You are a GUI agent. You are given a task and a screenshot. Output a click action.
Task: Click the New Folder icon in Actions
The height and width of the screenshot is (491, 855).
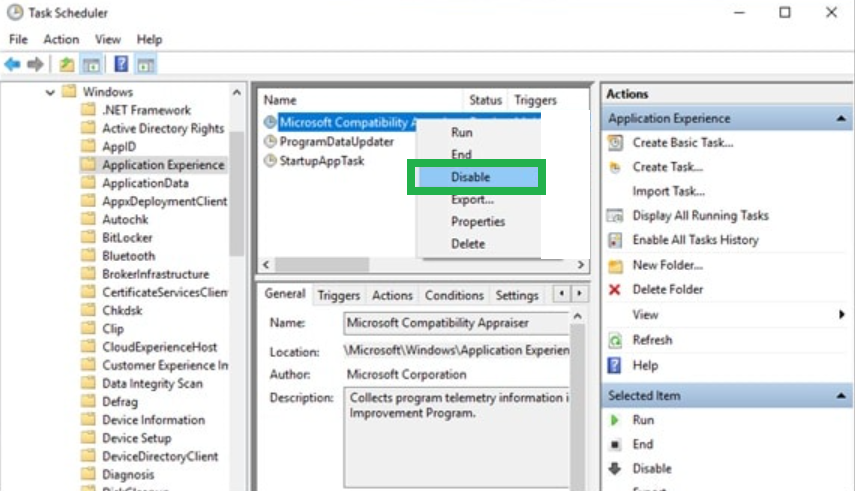click(615, 266)
